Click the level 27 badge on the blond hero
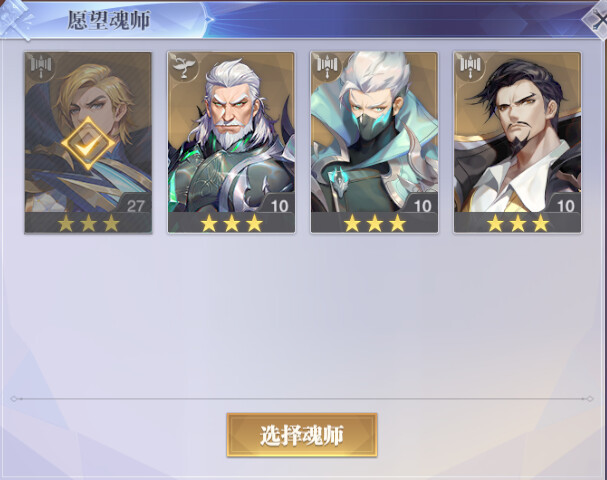 [135, 206]
